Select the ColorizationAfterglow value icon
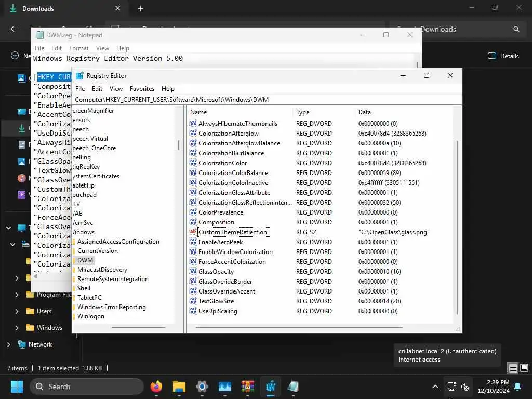The image size is (532, 399). click(193, 134)
